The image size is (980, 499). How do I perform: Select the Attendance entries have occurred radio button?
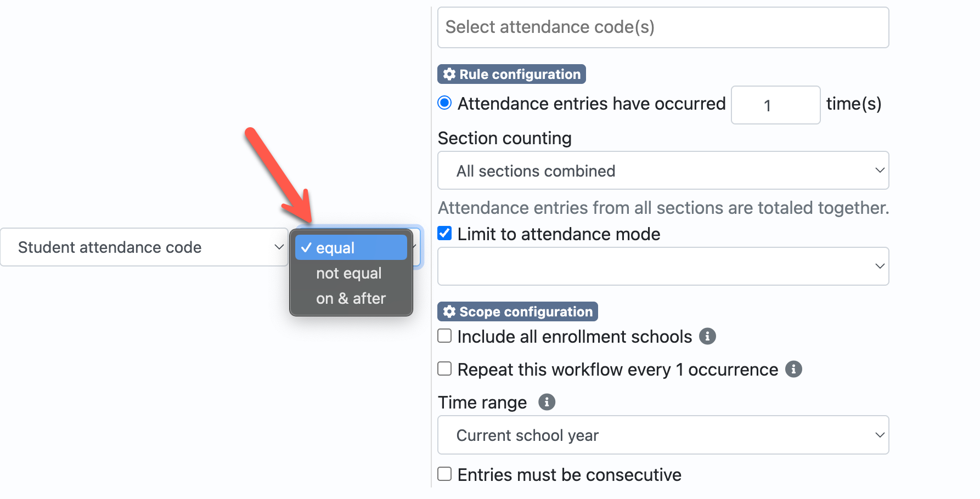[x=444, y=103]
